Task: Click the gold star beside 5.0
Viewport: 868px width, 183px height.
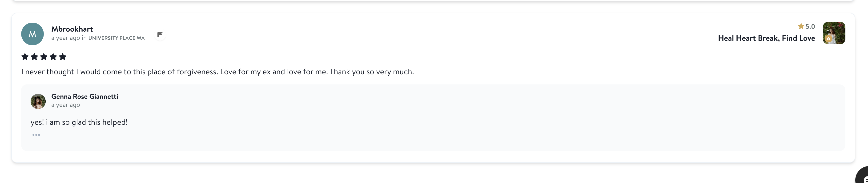Action: pos(801,26)
